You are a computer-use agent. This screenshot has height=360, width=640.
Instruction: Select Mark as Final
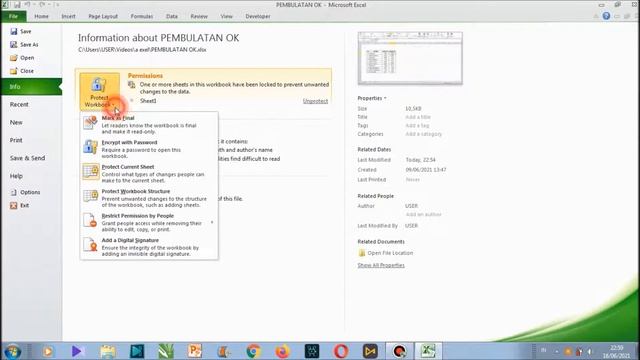coord(149,124)
